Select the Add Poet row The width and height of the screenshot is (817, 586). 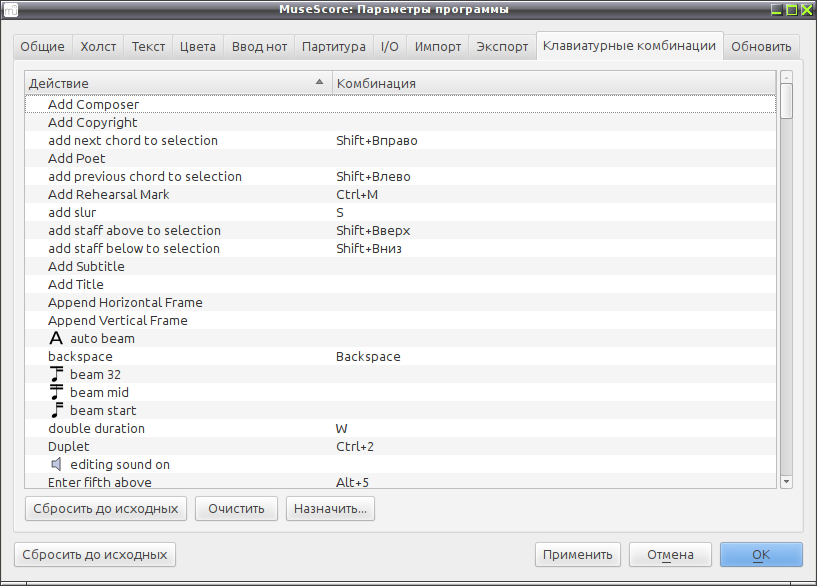click(400, 158)
